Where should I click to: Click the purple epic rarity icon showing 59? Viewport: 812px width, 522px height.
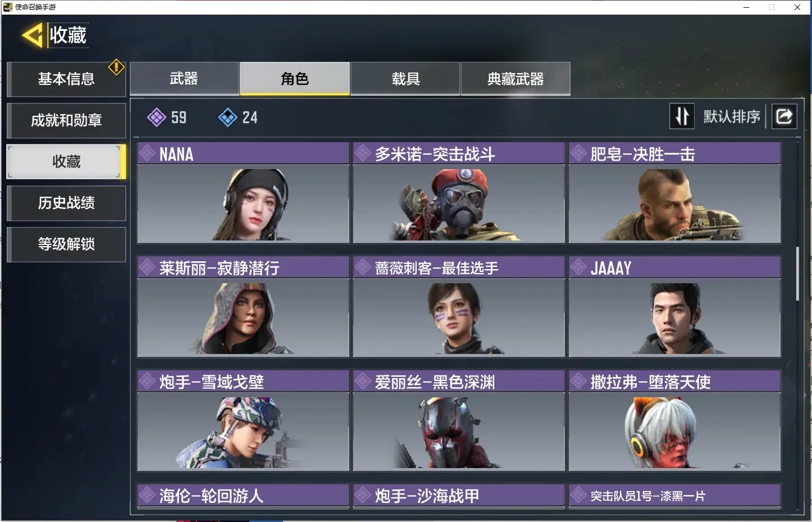156,117
